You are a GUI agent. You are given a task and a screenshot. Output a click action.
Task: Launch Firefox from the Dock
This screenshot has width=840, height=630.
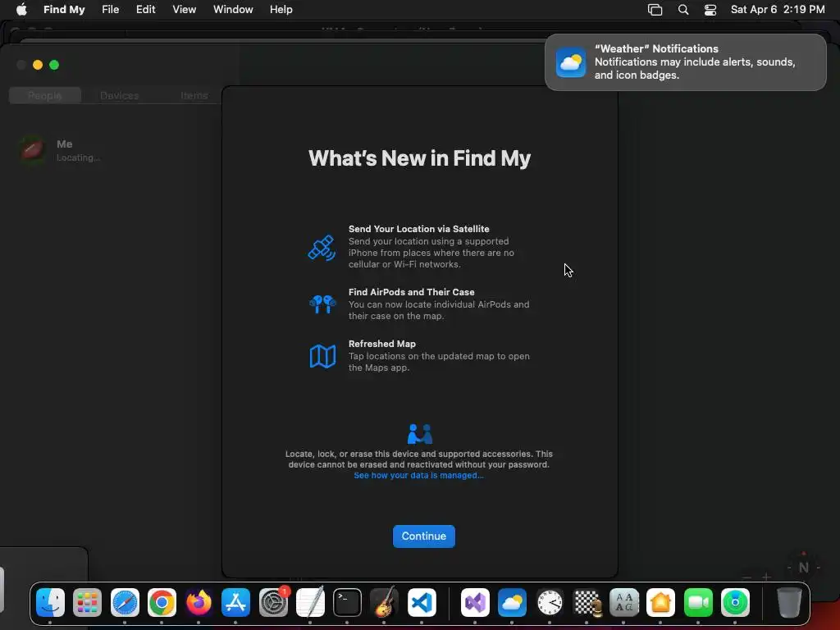(199, 603)
